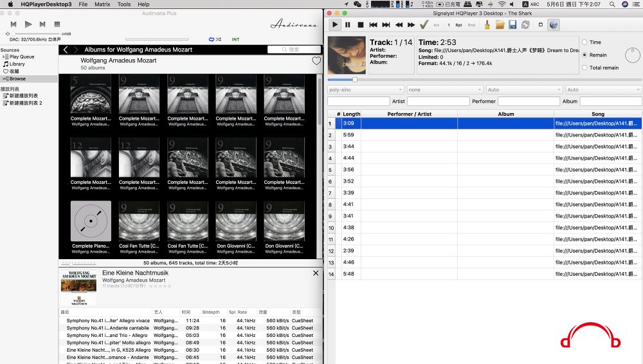Click the refresh library icon in HQPlayer
This screenshot has width=643, height=364.
(525, 25)
